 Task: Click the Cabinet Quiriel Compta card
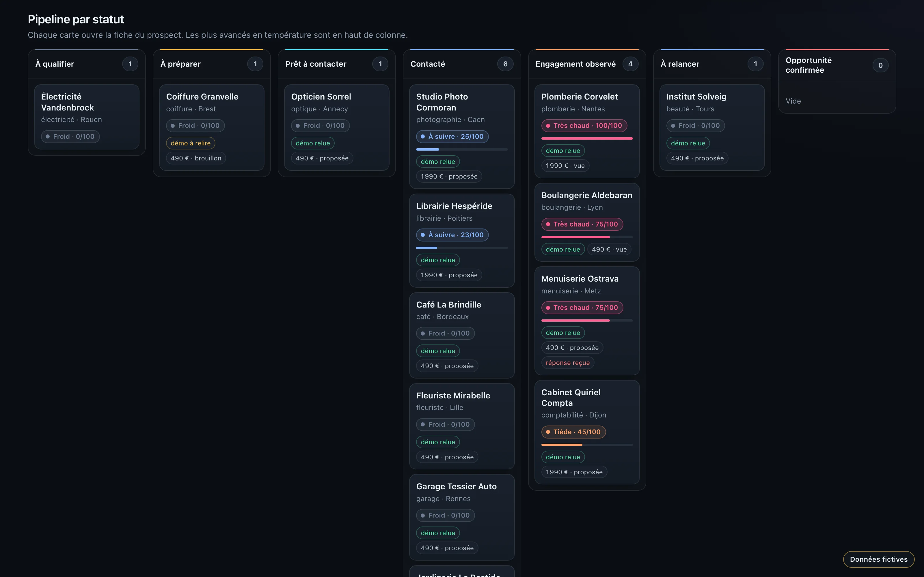(x=587, y=432)
